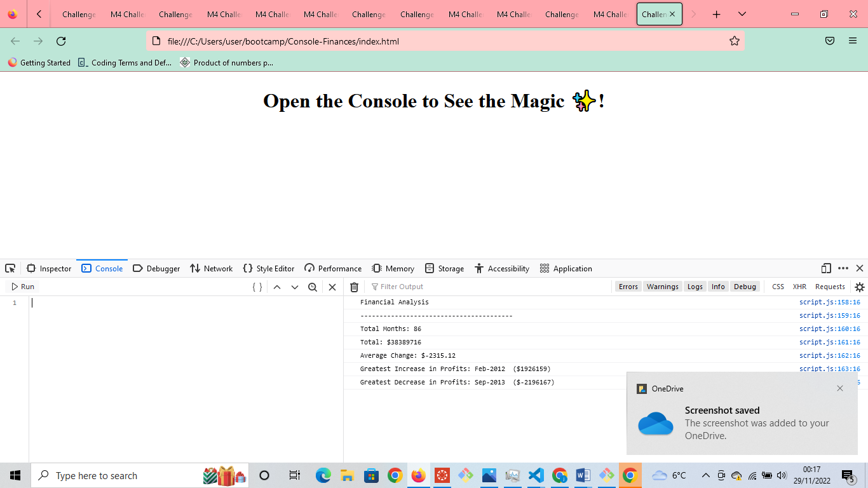Close the multi-line editor pane
This screenshot has height=488, width=868.
click(332, 287)
